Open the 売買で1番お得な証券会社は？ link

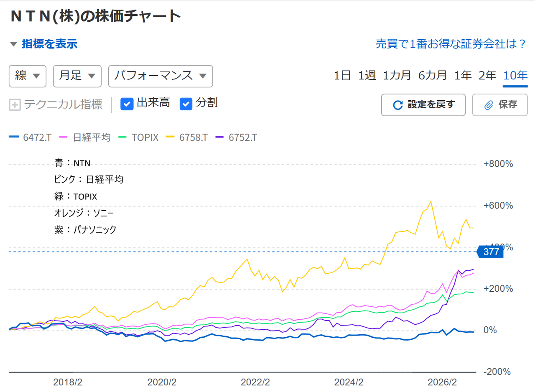coord(451,44)
